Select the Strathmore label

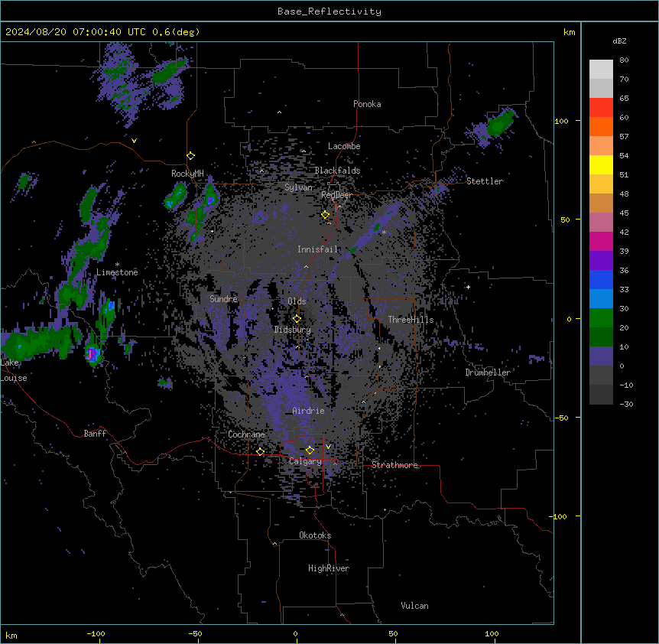tap(394, 465)
